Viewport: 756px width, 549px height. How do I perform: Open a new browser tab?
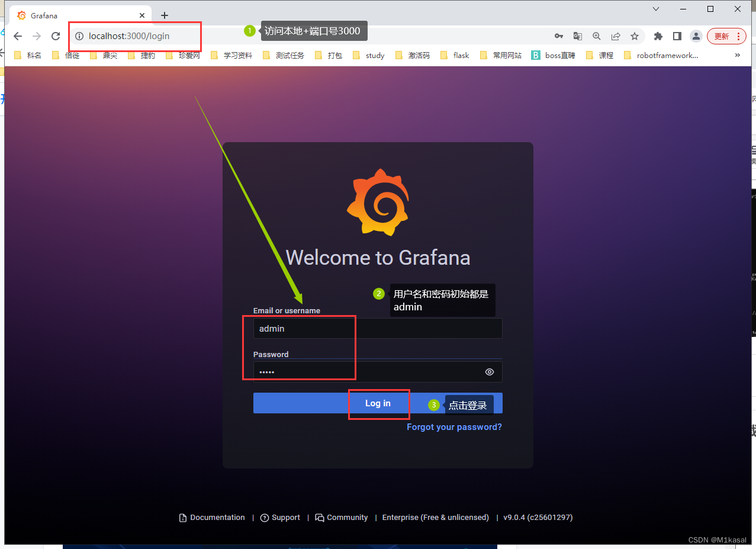[165, 15]
